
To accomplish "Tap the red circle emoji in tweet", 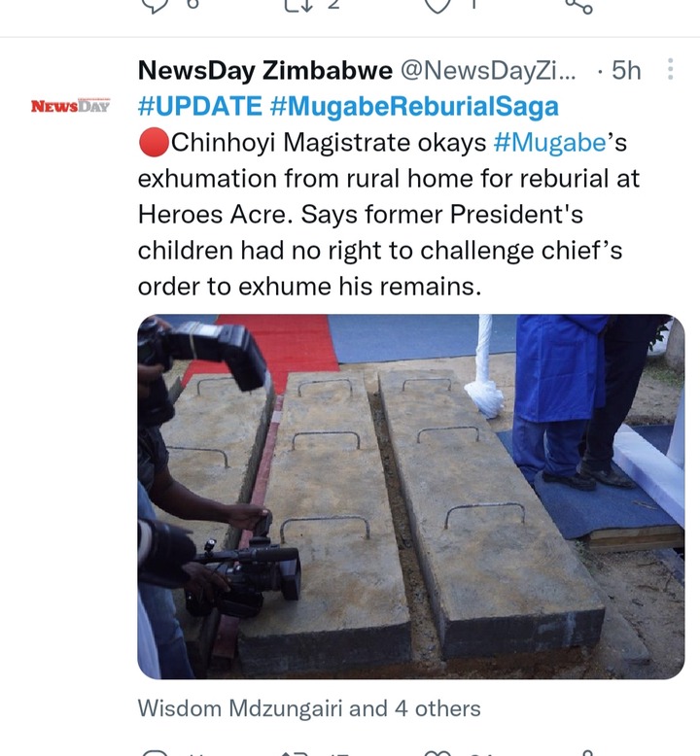I will [x=154, y=143].
